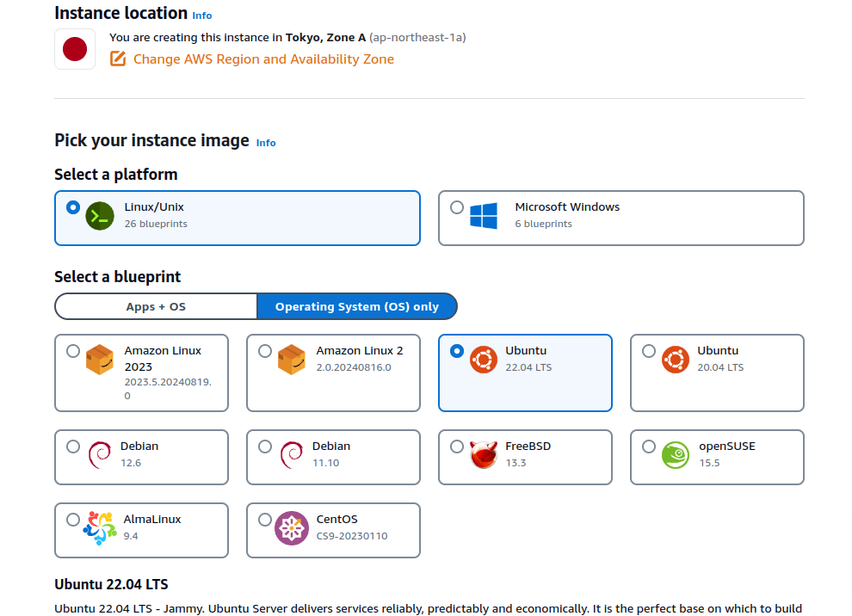Click the Microsoft Windows label text

click(567, 207)
